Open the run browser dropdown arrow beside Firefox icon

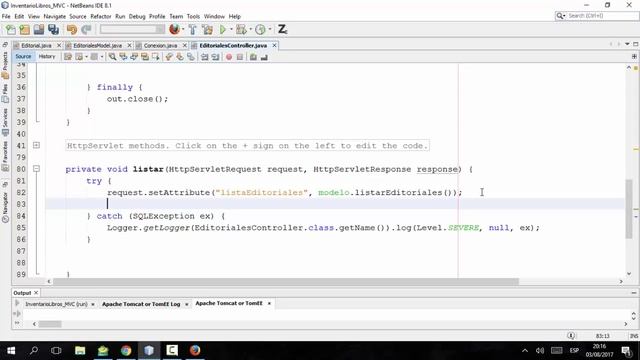coord(182,29)
